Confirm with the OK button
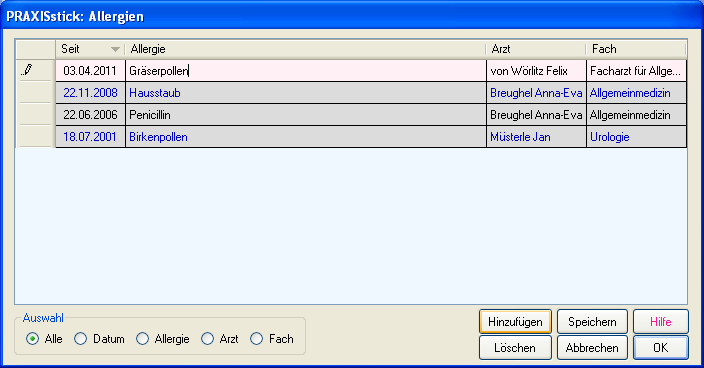704x368 pixels. point(660,348)
